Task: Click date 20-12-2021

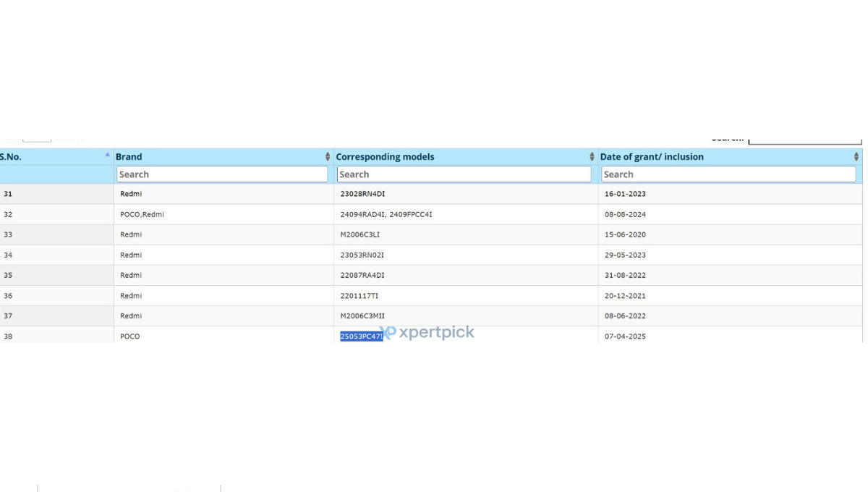Action: 626,295
